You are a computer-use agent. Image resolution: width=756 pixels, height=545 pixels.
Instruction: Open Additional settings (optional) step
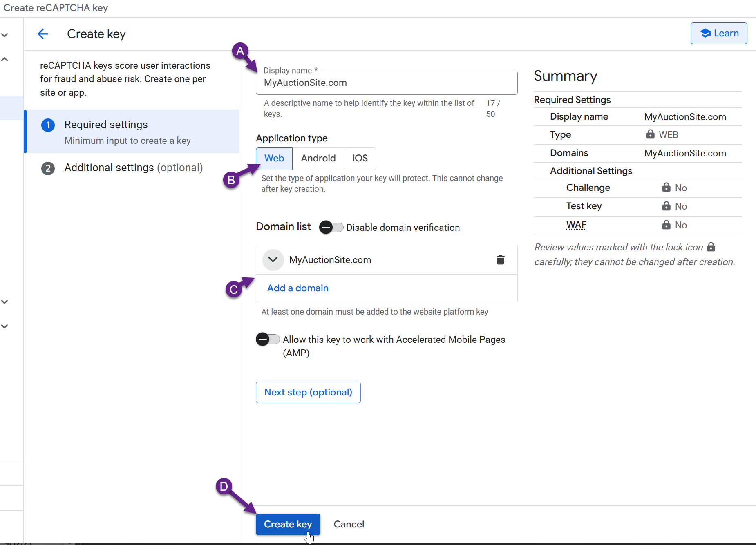(134, 168)
